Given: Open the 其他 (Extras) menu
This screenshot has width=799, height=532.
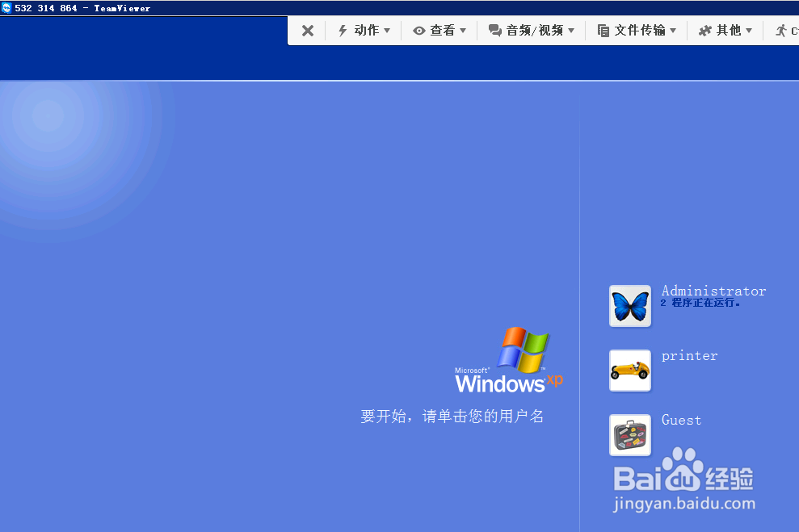Looking at the screenshot, I should tap(725, 31).
